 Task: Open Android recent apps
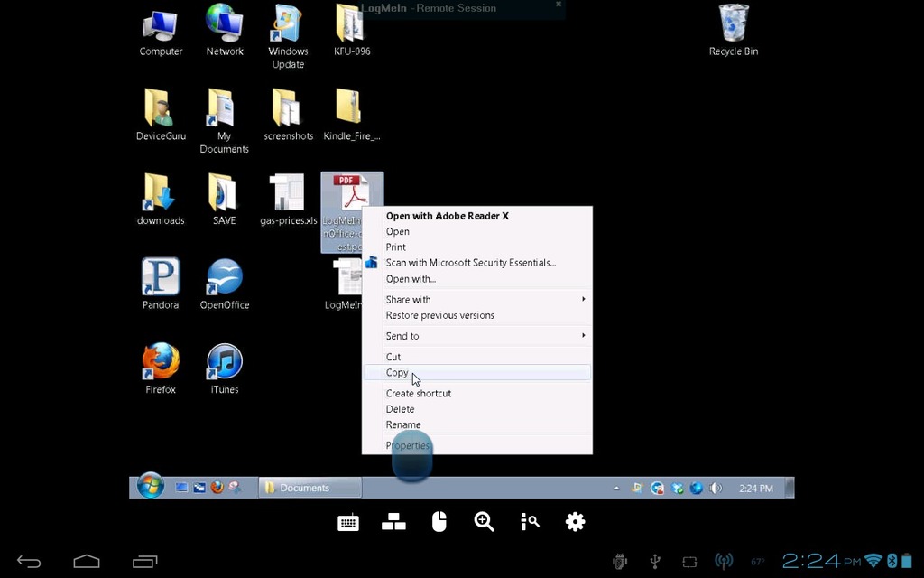pos(145,562)
